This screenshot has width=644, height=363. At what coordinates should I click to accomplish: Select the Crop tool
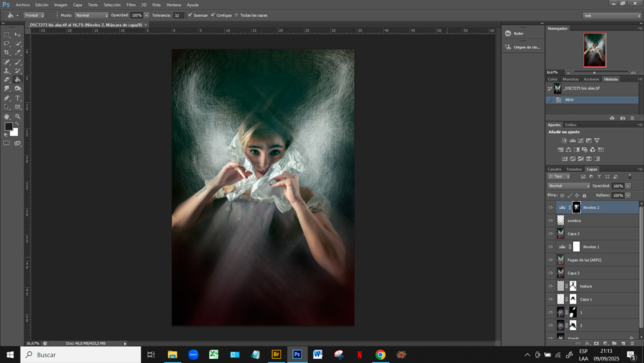[7, 53]
